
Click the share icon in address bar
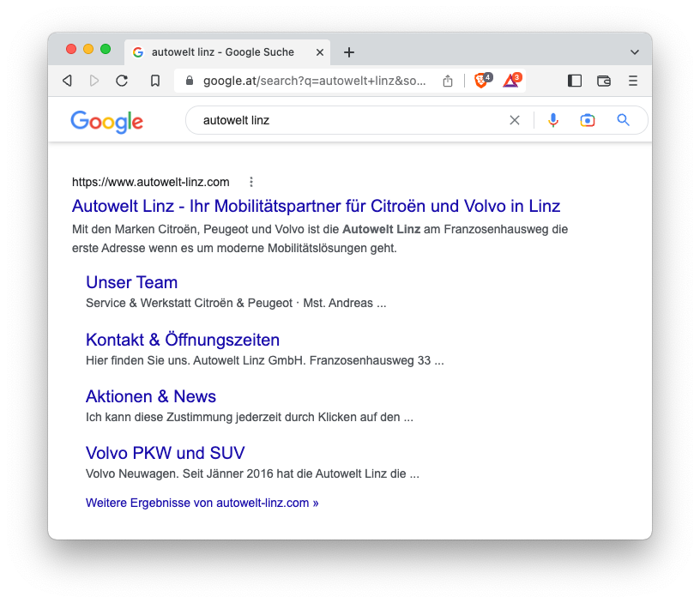tap(448, 81)
